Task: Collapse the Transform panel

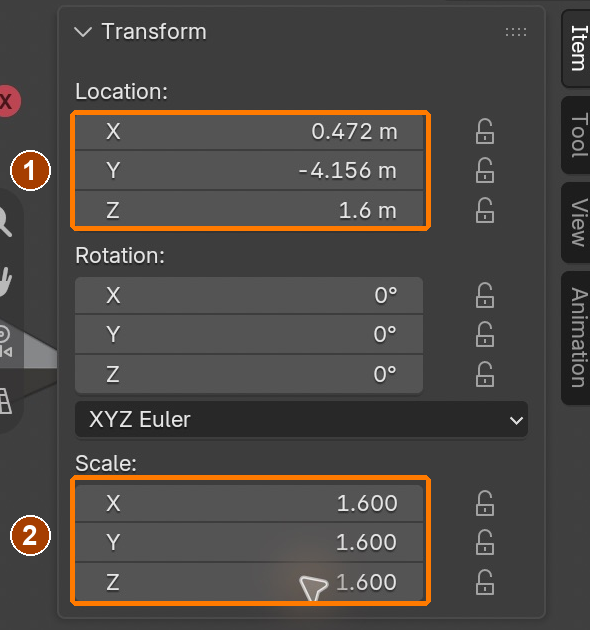Action: click(x=83, y=32)
